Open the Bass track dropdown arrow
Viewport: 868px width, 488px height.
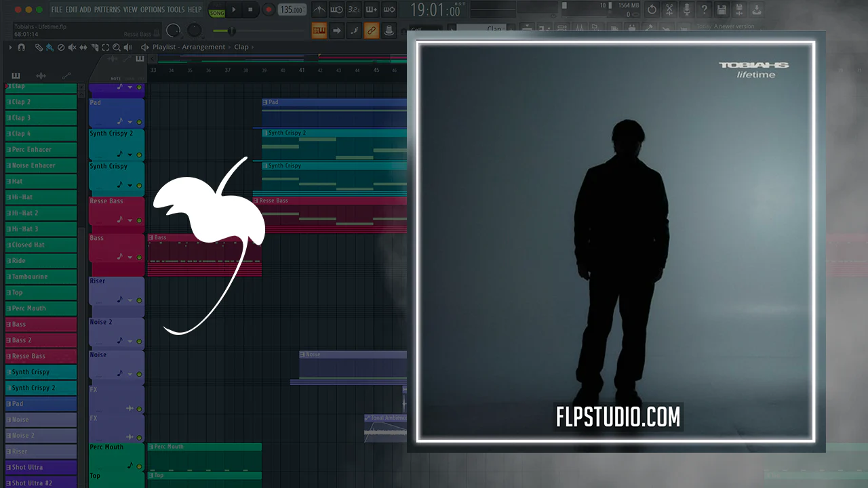[x=130, y=257]
